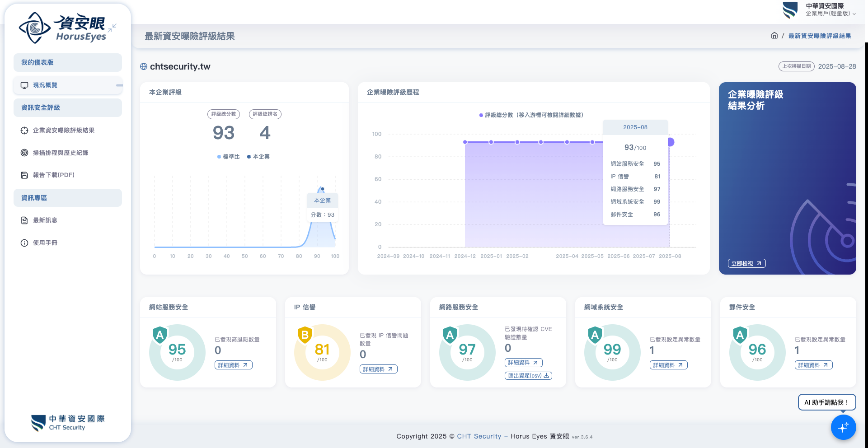Toggle the 本企業 legend series
Screen dimensions: 868x448
click(258, 157)
